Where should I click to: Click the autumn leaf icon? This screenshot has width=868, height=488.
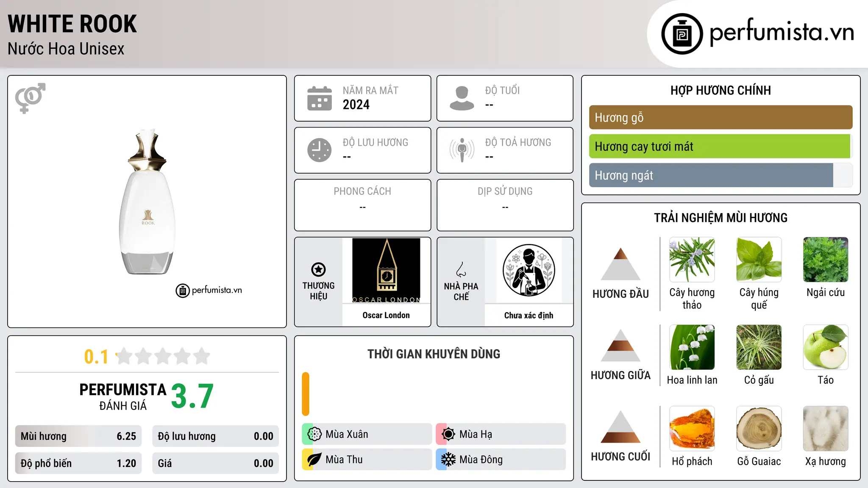pos(314,460)
